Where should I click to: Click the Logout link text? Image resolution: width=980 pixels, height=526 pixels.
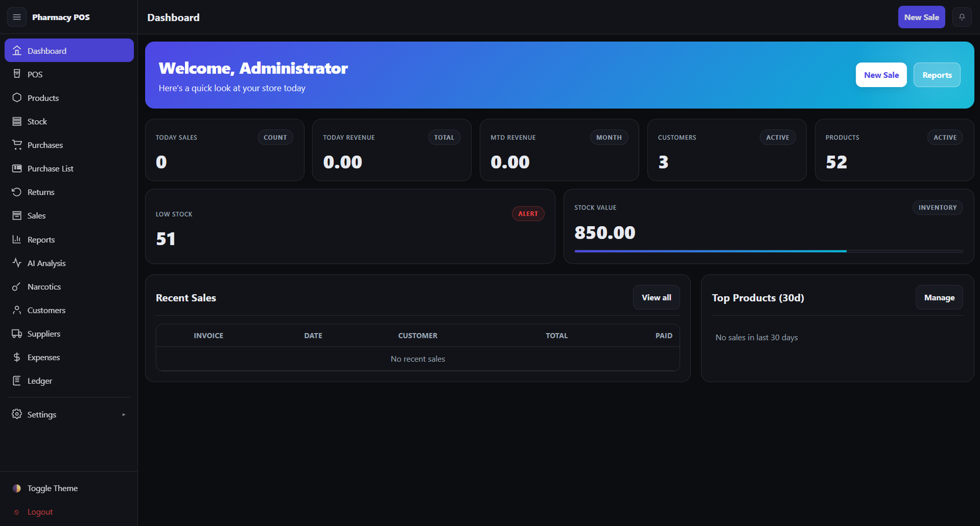pyautogui.click(x=40, y=512)
